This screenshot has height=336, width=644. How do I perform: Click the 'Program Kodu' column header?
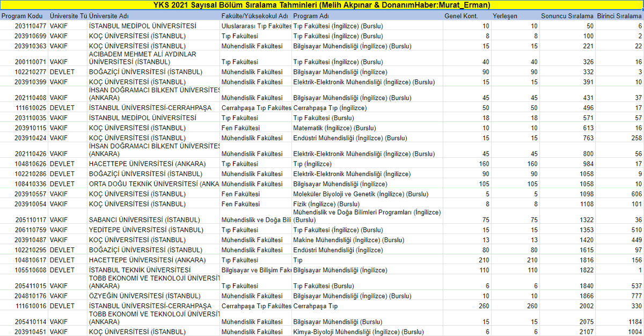tap(24, 16)
